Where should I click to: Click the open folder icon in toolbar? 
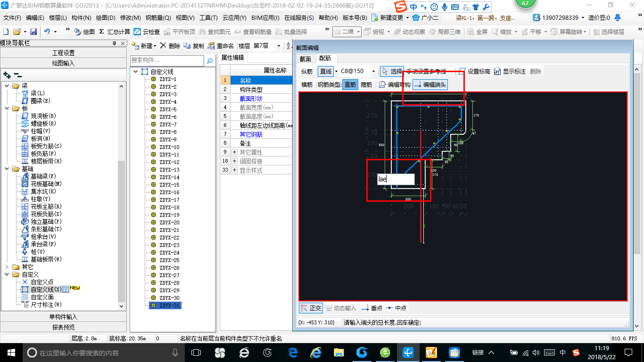coord(17,32)
